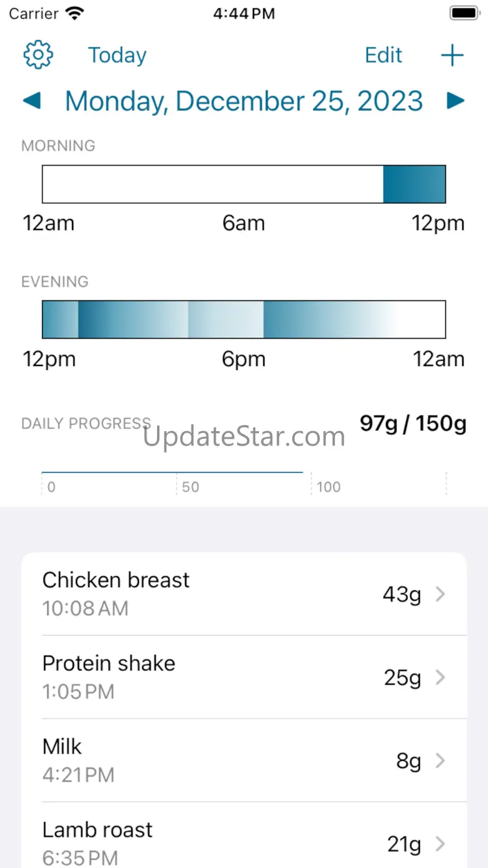Viewport: 488px width, 868px height.
Task: Go to previous day with left arrow
Action: 32,101
